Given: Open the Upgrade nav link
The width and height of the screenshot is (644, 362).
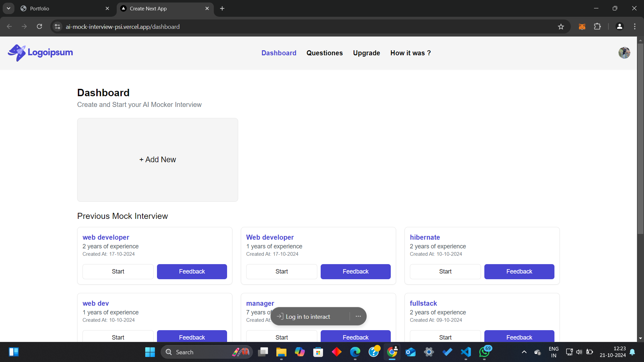Looking at the screenshot, I should coord(366,53).
